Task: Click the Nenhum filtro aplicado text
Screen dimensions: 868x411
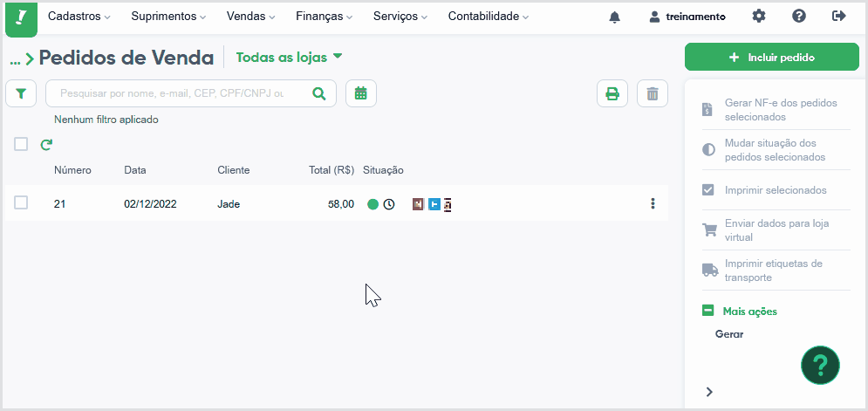Action: (x=106, y=119)
